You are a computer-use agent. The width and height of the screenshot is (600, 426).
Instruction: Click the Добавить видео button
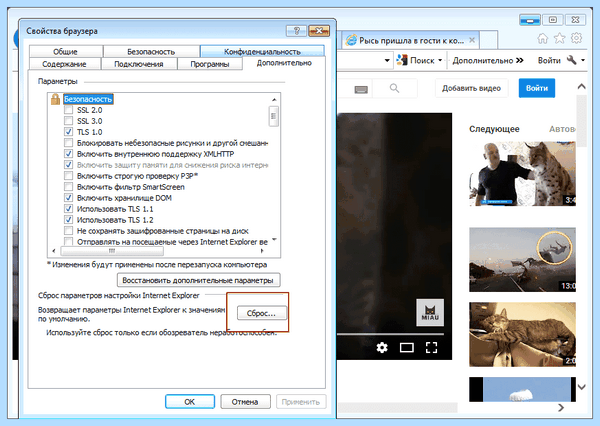click(471, 88)
